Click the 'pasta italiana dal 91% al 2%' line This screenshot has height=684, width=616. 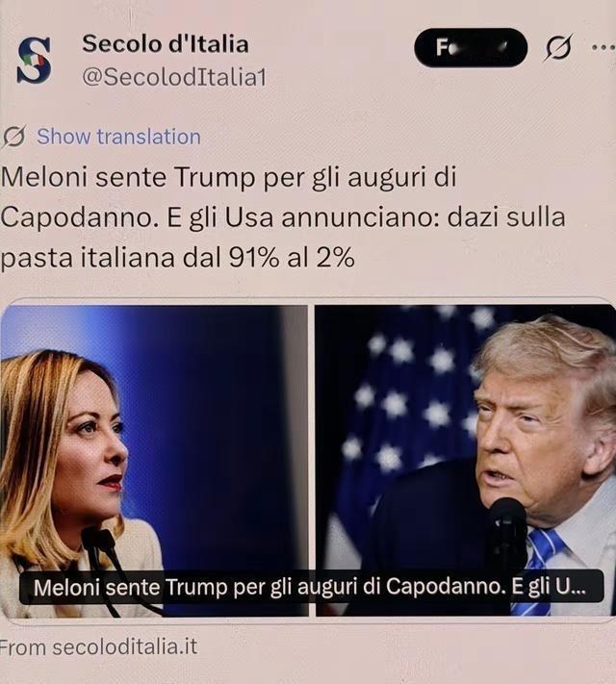point(177,258)
